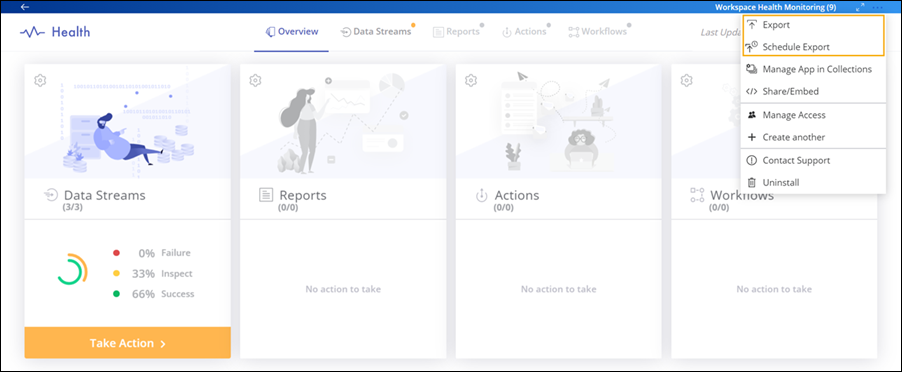Image resolution: width=902 pixels, height=372 pixels.
Task: Click the Manage Access people icon
Action: click(751, 115)
